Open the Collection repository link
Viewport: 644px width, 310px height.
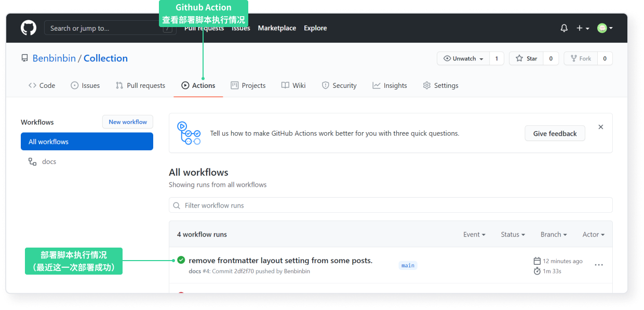[x=105, y=58]
